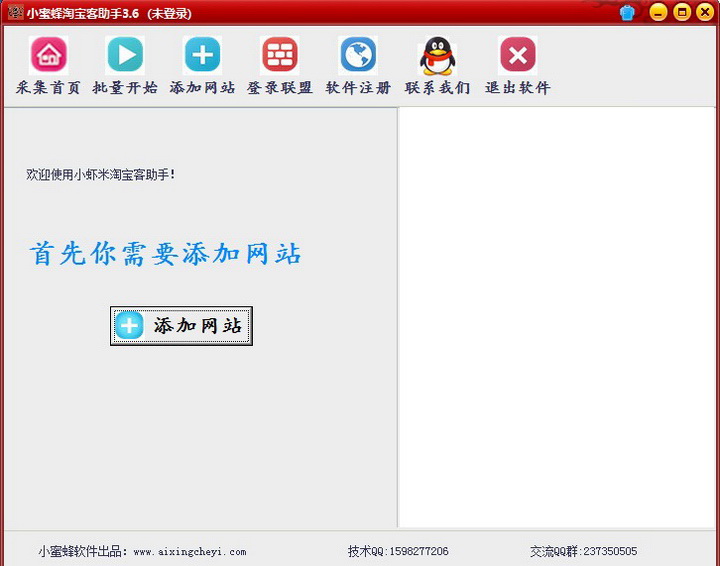This screenshot has height=566, width=720.
Task: Click the 欢迎使用小虾米淘宝客助手 welcome text
Action: coord(101,174)
